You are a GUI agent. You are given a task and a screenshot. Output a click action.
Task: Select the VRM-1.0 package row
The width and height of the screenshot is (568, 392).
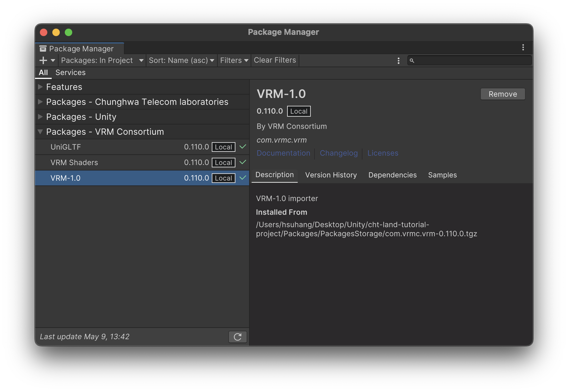(x=142, y=178)
